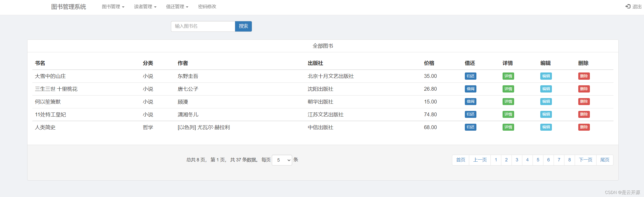Borrow 三生三世 十里桃花 with 借阅 button
644x197 pixels.
[x=470, y=89]
